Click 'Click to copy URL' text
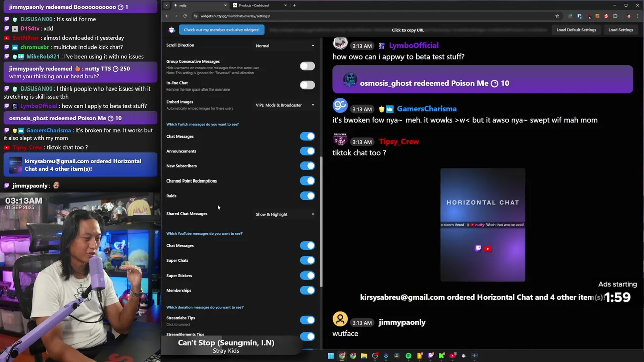This screenshot has height=362, width=644. pos(408,30)
